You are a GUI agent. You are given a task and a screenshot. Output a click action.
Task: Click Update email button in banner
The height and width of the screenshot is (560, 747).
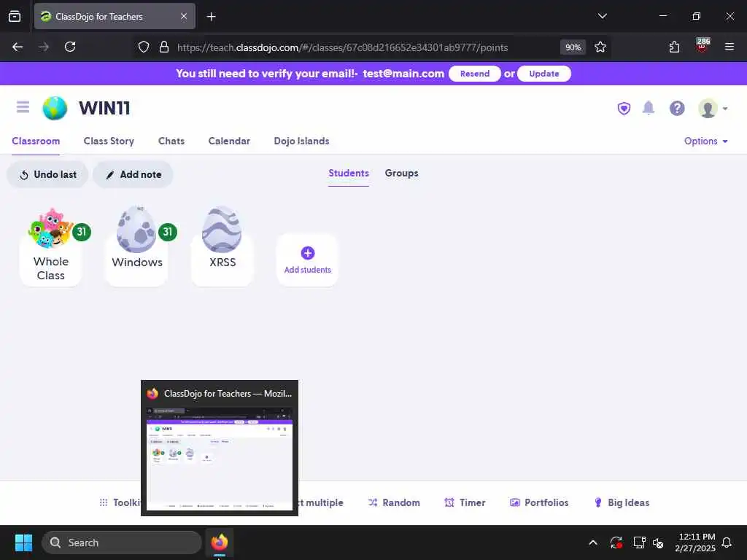click(x=544, y=74)
